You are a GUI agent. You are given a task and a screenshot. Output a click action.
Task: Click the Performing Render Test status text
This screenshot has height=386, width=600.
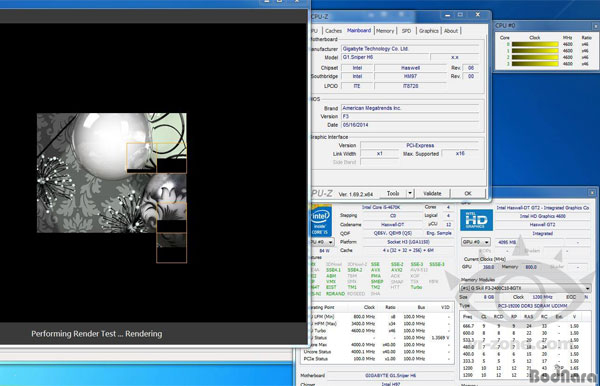point(96,334)
